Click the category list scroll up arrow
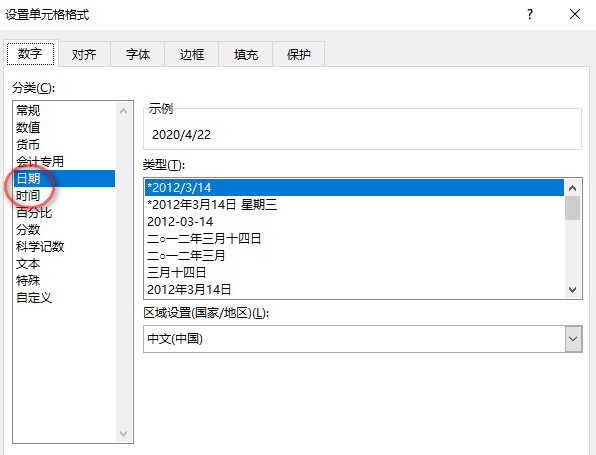The height and width of the screenshot is (455, 596). coord(124,111)
